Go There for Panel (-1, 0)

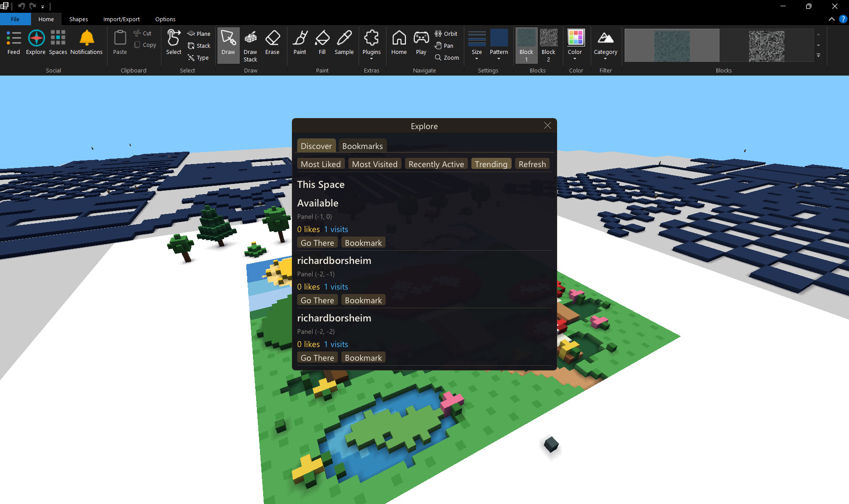click(x=317, y=243)
